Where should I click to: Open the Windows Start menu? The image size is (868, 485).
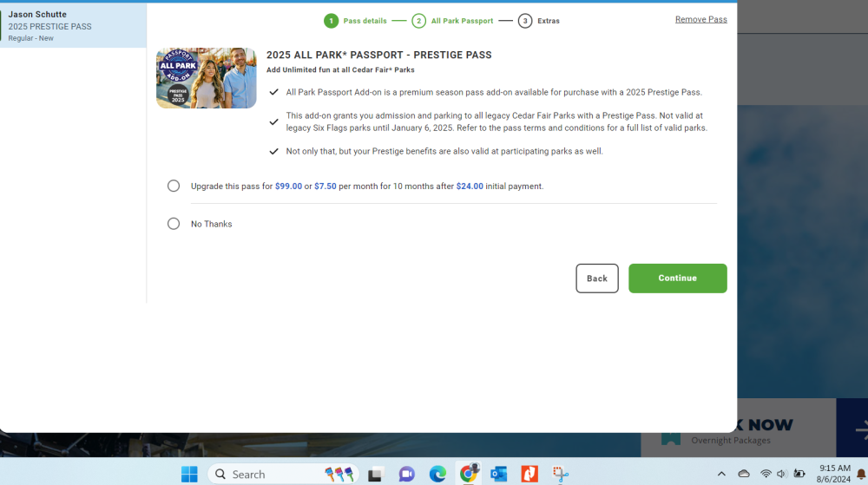coord(189,474)
